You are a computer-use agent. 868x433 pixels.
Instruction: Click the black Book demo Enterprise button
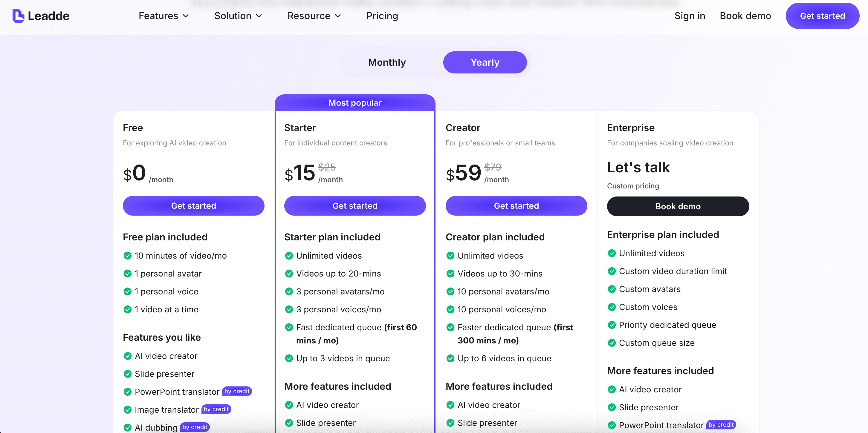tap(678, 206)
